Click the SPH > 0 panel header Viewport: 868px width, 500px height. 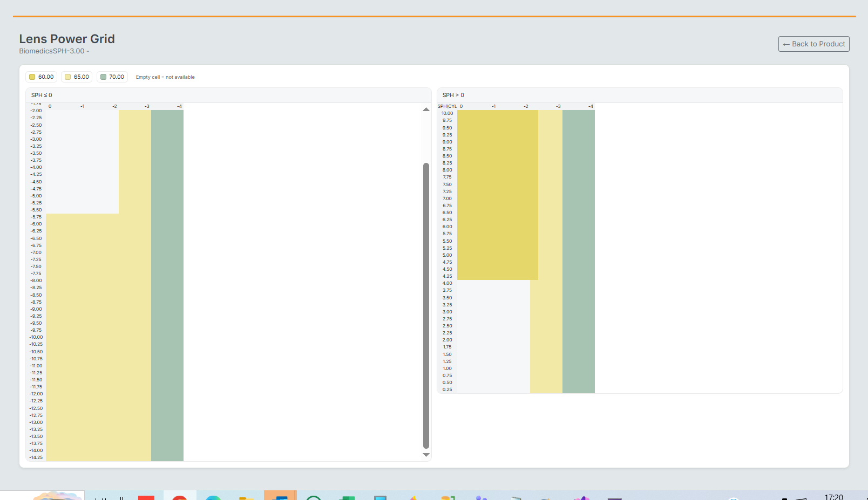click(x=453, y=95)
